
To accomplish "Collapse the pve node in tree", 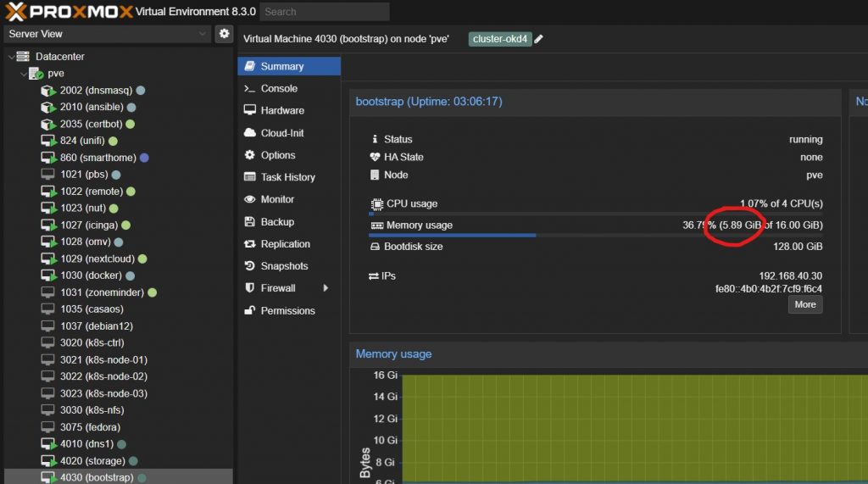I will [22, 74].
